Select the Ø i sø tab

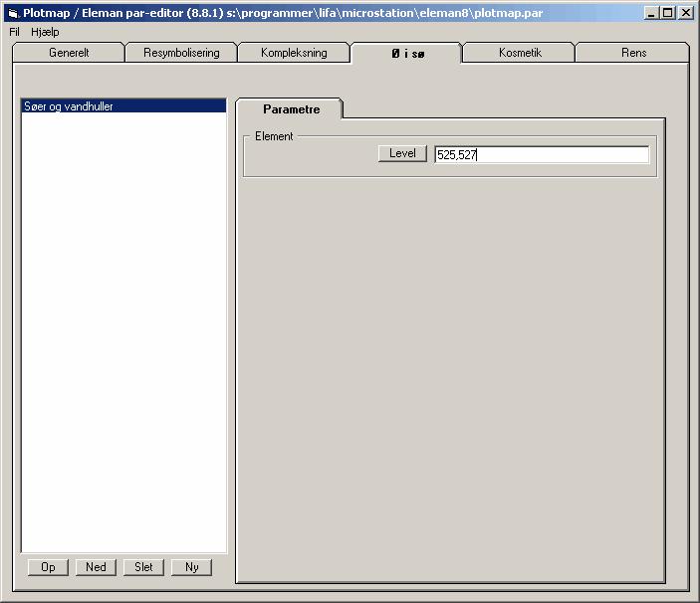407,54
